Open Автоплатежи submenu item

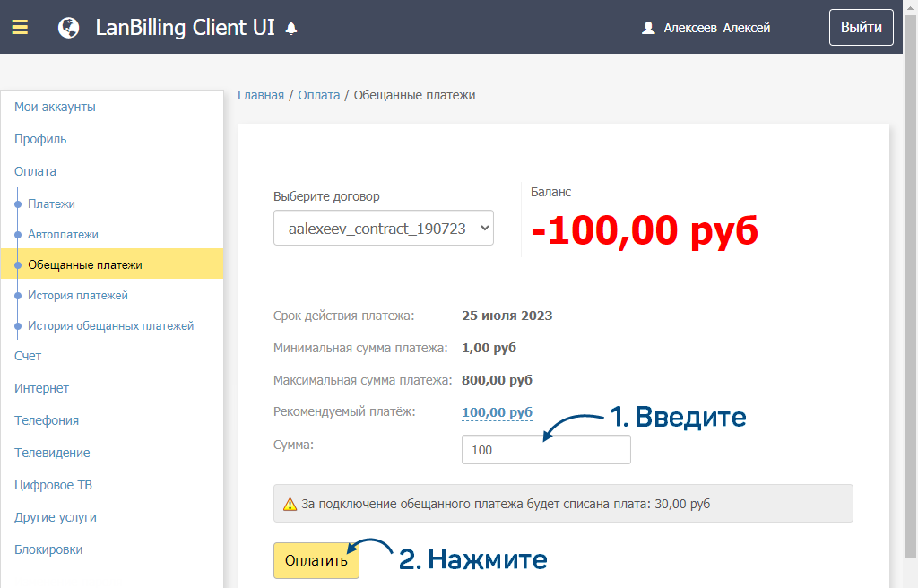tap(63, 234)
